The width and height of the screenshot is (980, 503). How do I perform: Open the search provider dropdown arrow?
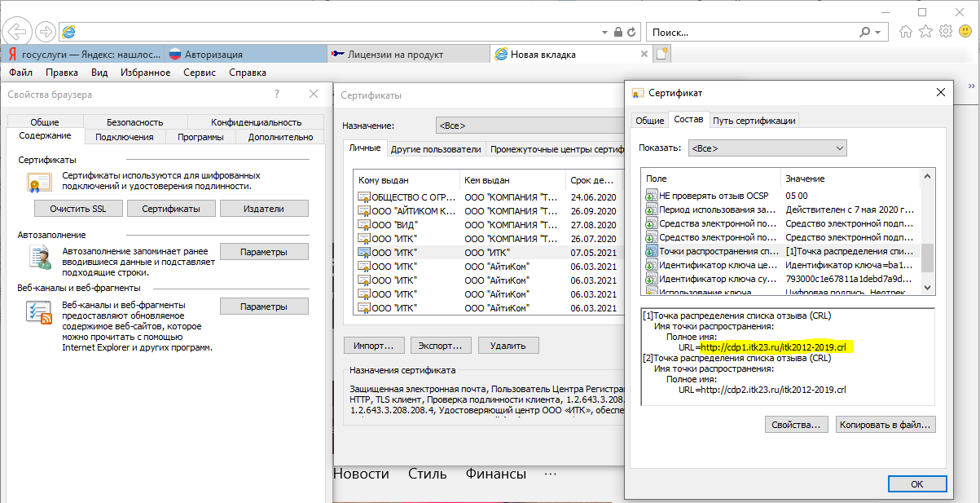pos(877,33)
